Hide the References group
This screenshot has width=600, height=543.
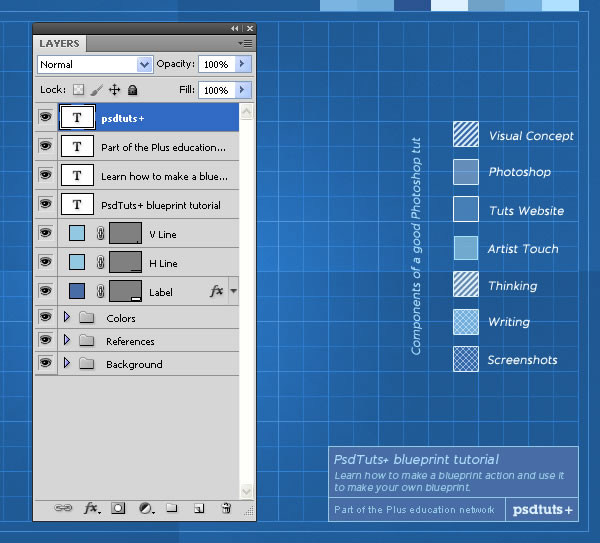click(x=46, y=339)
